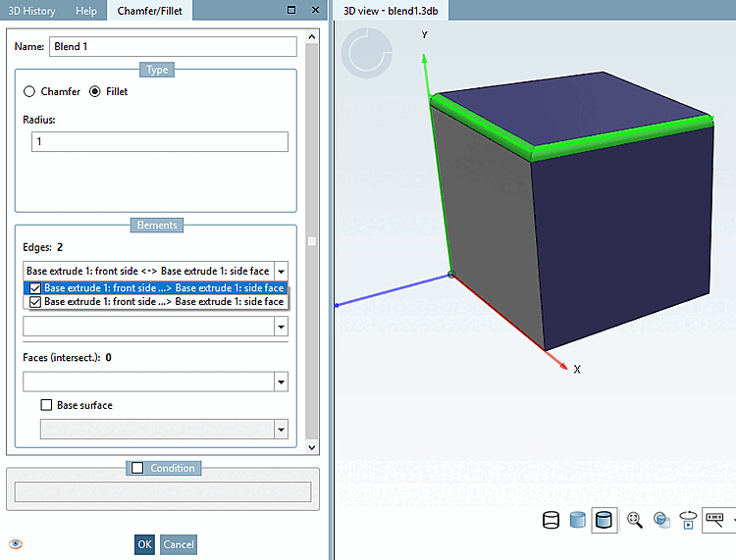Select the Chamfer radio button
Screen dimensions: 736x560
click(x=29, y=91)
